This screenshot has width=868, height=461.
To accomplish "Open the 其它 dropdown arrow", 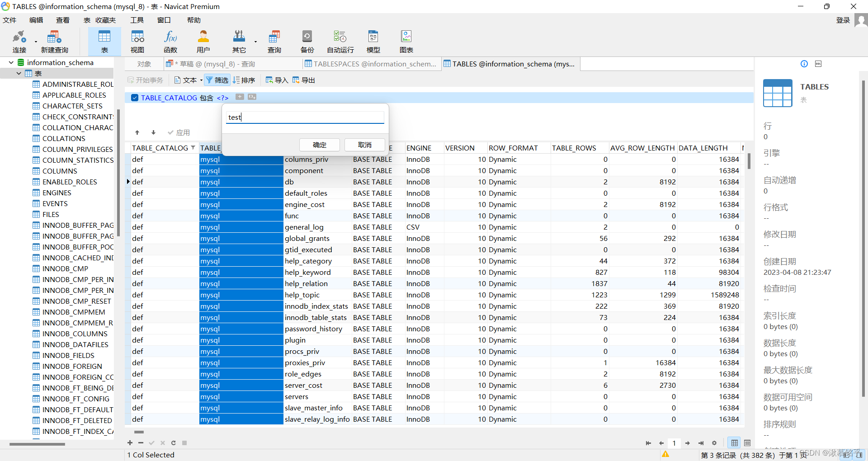I will pos(255,42).
